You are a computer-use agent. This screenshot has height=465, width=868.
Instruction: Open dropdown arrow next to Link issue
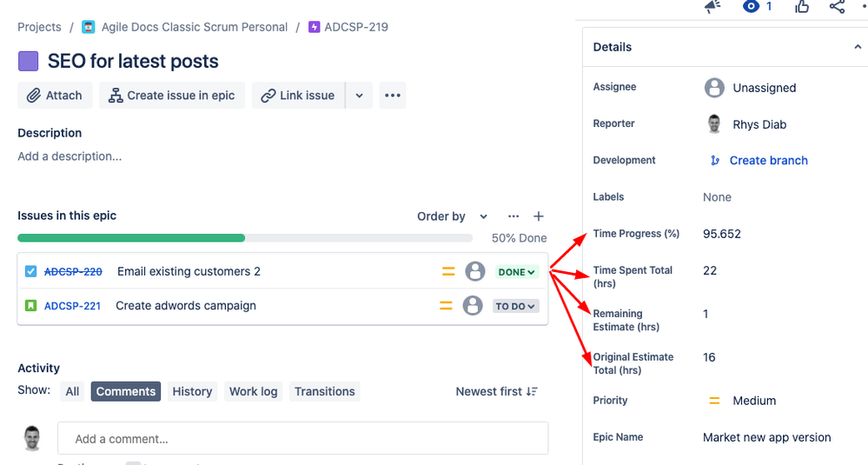tap(359, 96)
